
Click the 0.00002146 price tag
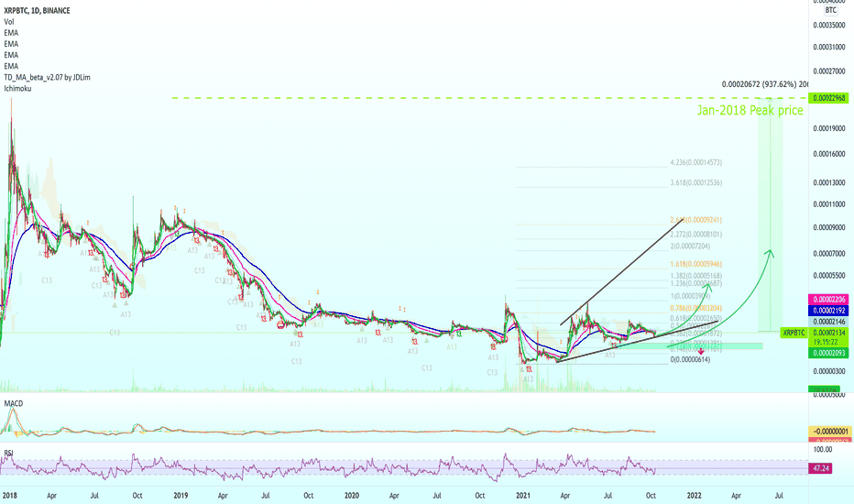pyautogui.click(x=829, y=322)
